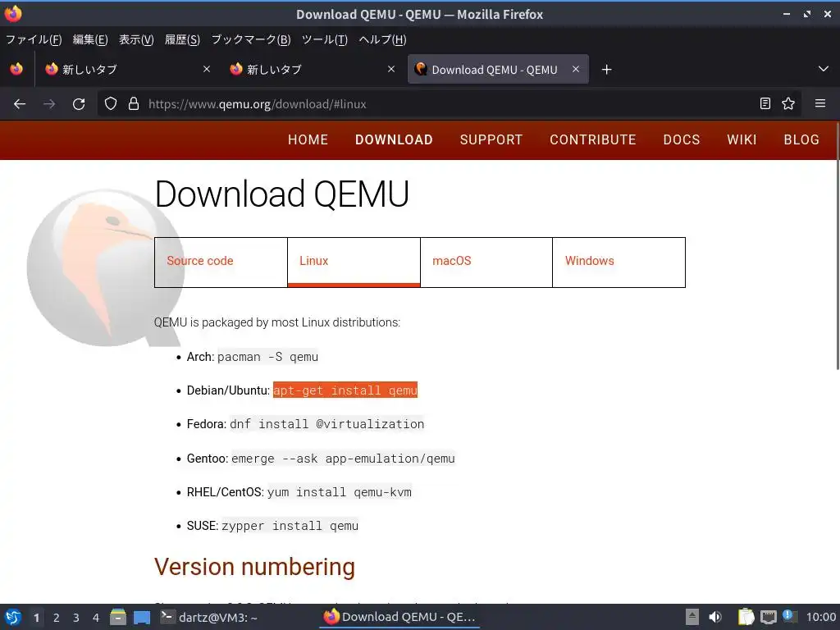Reload the QEMU download page

coord(79,104)
